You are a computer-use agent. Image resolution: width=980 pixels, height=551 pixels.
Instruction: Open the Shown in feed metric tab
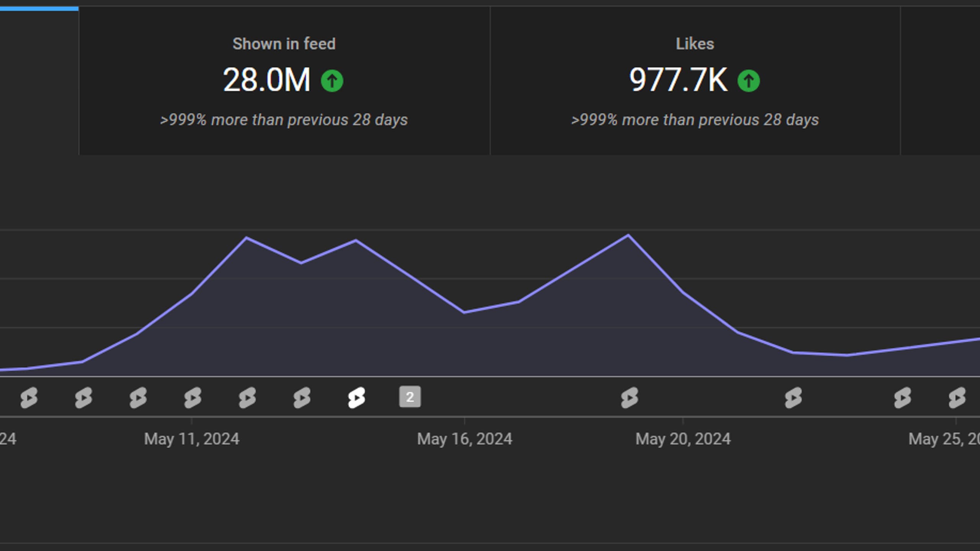click(x=284, y=81)
